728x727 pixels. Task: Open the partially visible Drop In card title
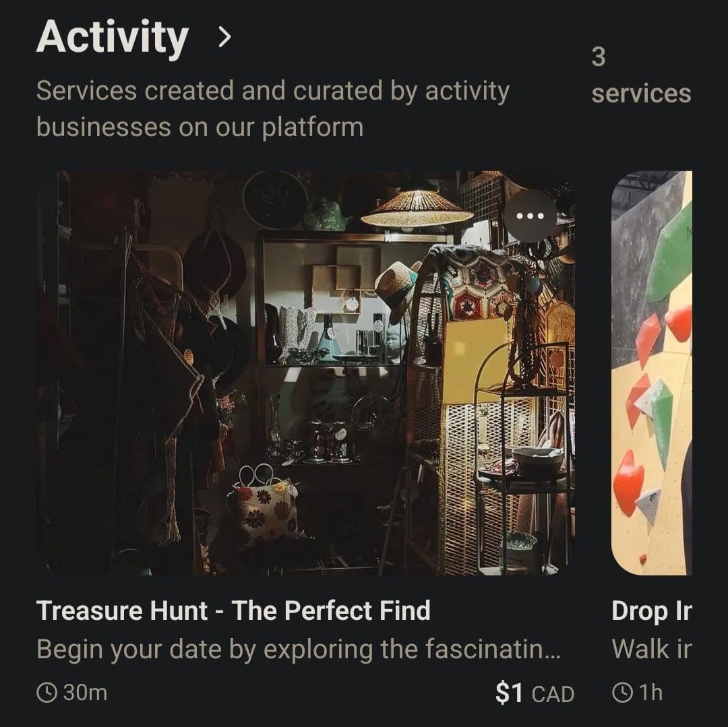[x=651, y=611]
